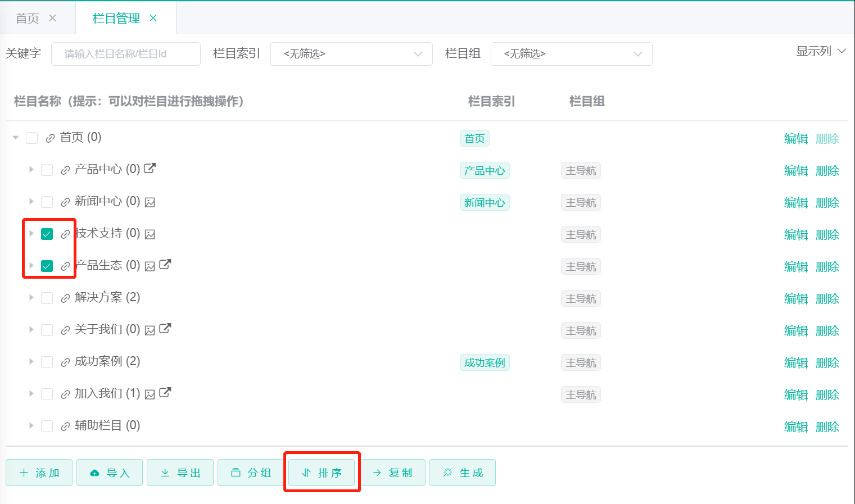Click the 导出 download button
855x504 pixels.
pyautogui.click(x=180, y=473)
